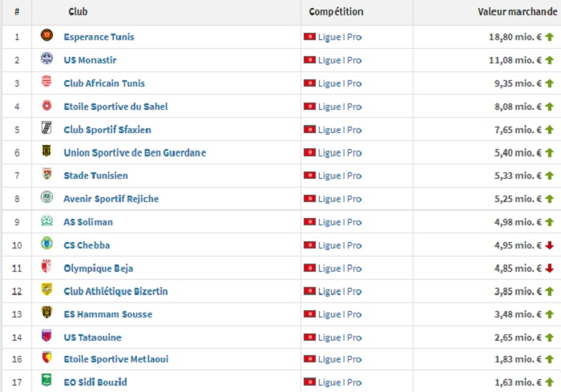Open Olympique Beja club link
The width and height of the screenshot is (561, 392).
point(98,269)
